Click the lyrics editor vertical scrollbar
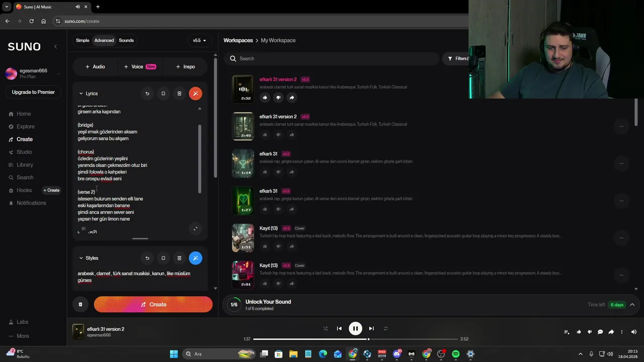 pyautogui.click(x=200, y=159)
